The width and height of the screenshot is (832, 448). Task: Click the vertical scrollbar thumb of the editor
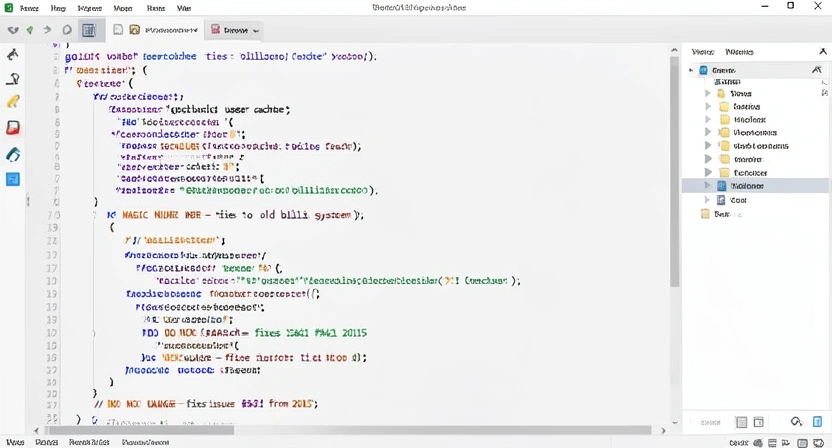pos(674,170)
